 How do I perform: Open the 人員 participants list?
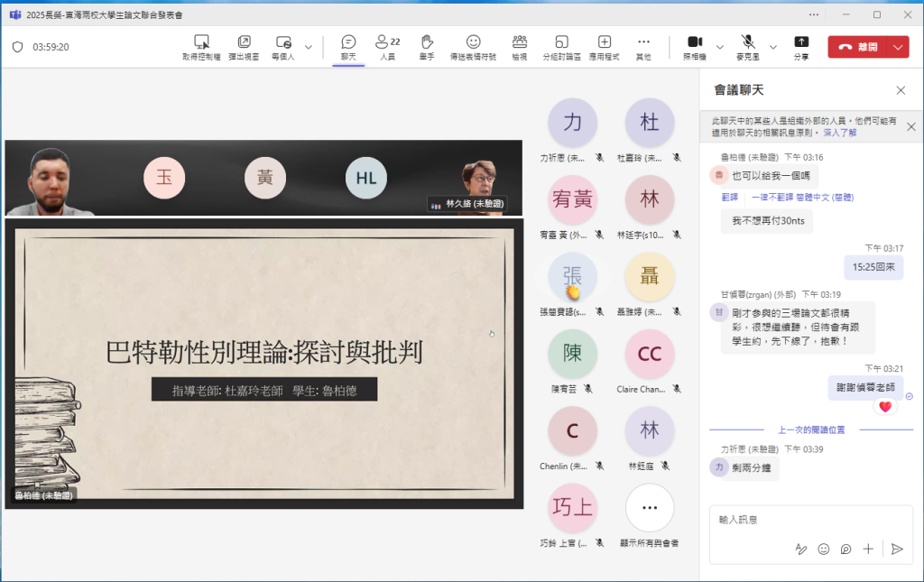(x=388, y=47)
